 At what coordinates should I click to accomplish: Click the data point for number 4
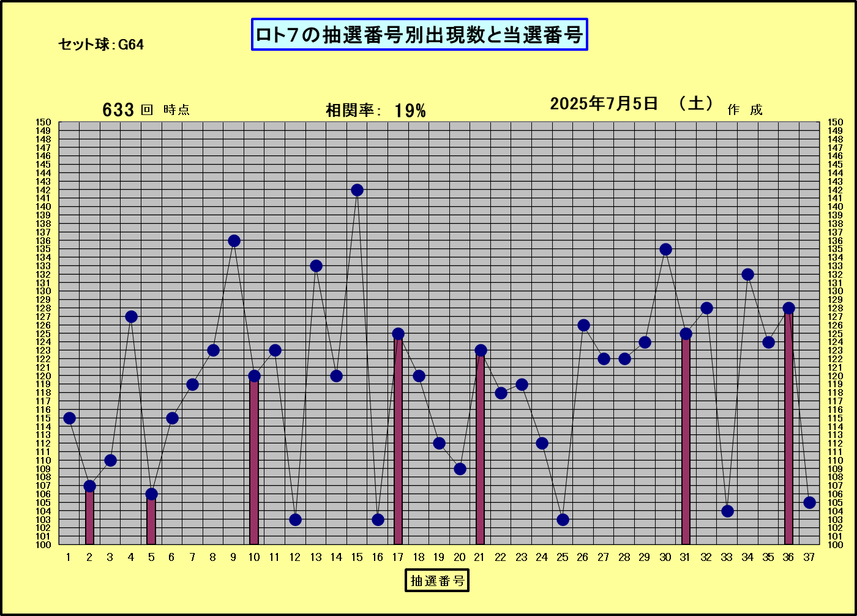coord(131,317)
